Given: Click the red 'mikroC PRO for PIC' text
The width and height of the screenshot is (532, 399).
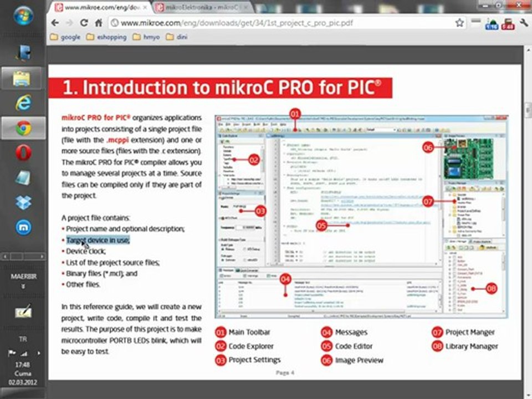Looking at the screenshot, I should [x=96, y=117].
